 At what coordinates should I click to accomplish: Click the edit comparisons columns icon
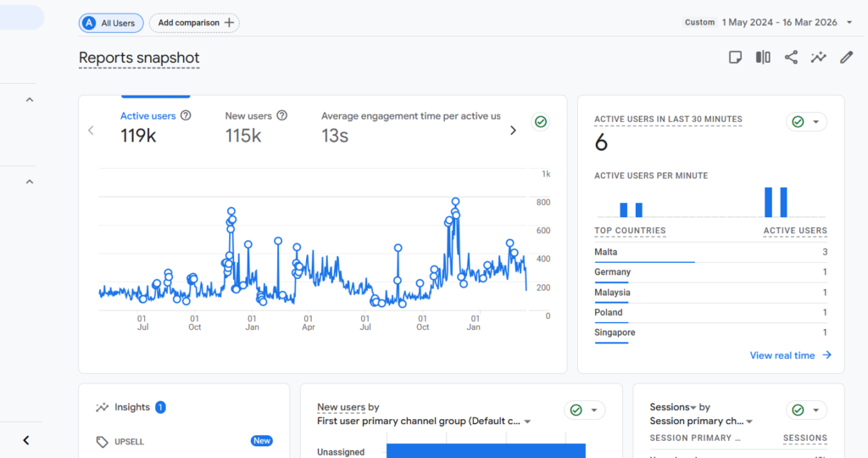pyautogui.click(x=763, y=58)
